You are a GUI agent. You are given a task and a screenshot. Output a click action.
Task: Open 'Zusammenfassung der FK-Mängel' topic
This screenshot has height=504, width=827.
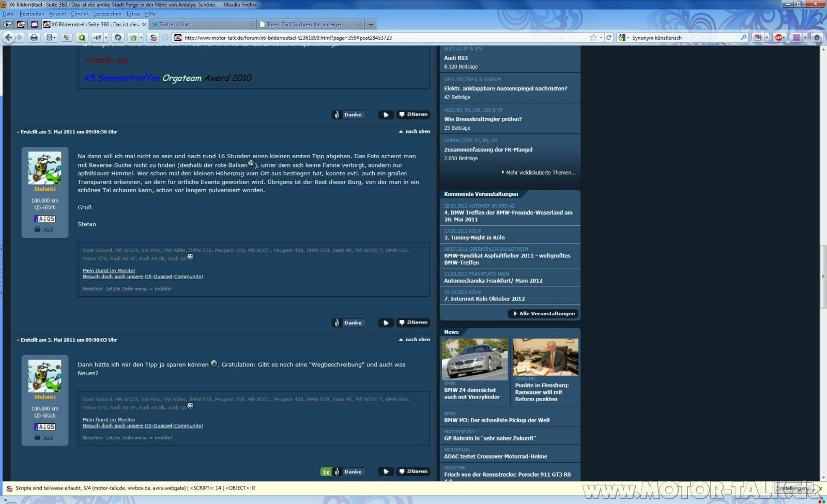(x=488, y=150)
